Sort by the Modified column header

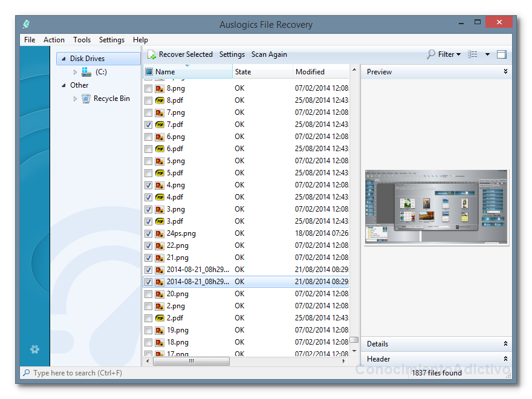click(320, 71)
